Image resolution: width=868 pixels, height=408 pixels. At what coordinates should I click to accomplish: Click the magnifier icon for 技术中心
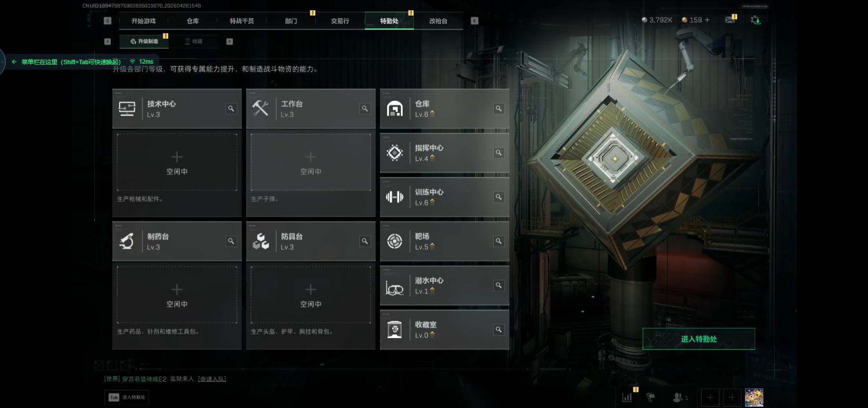point(231,109)
